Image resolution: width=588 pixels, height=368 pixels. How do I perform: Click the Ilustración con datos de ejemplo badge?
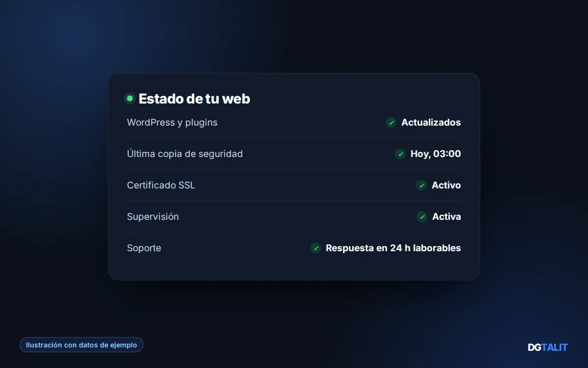81,345
